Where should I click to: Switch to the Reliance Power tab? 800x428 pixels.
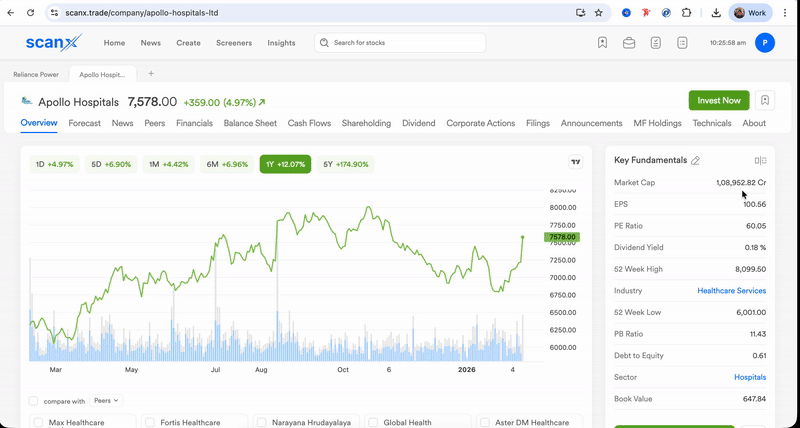(36, 74)
